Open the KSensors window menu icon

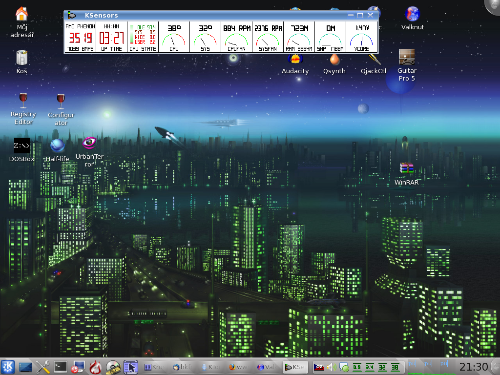[71, 15]
